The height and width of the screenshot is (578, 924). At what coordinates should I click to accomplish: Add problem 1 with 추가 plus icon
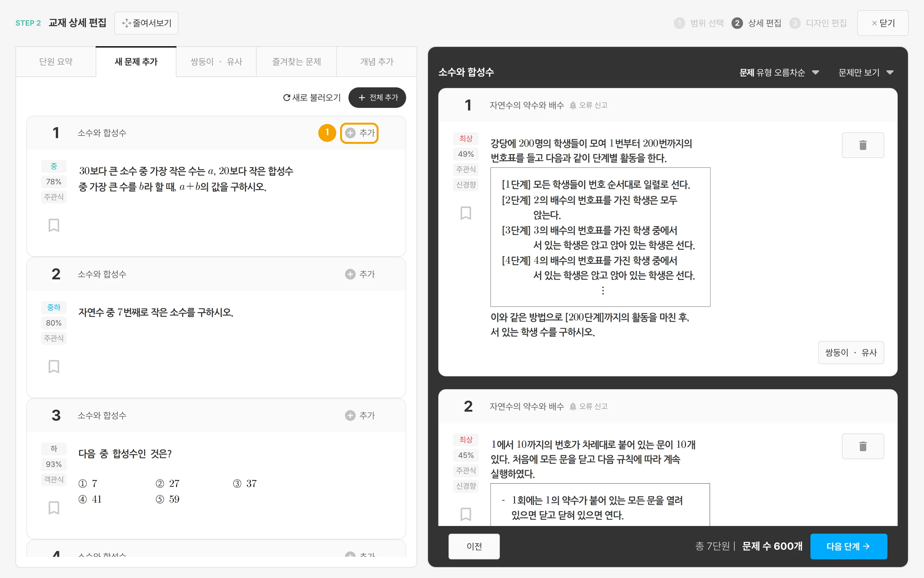(359, 133)
